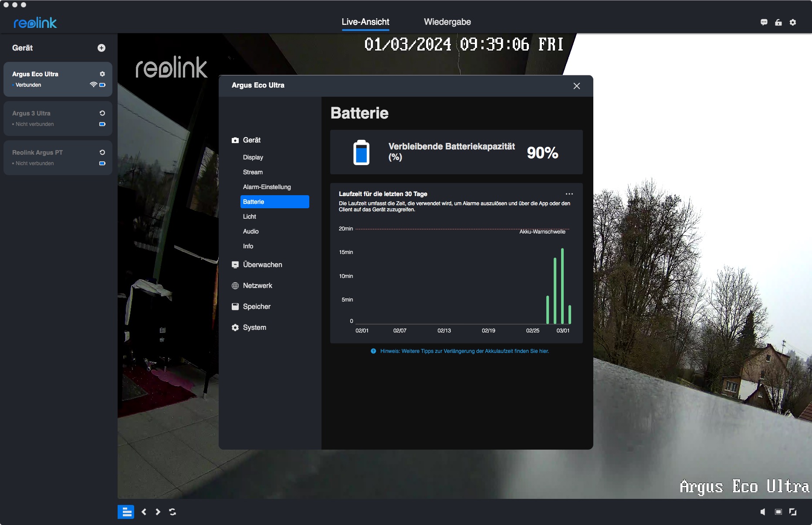Expand the Überwachen settings section
The height and width of the screenshot is (525, 812).
[x=262, y=265]
